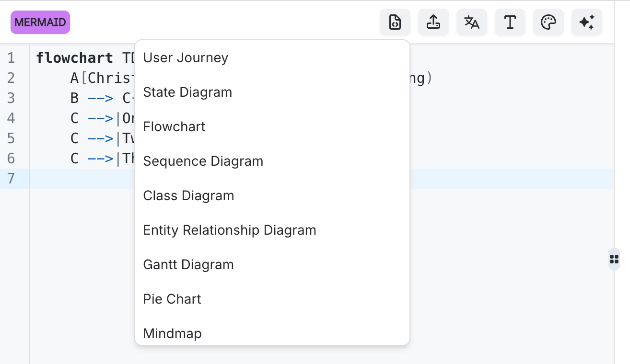Click the panel resize grip handle
Screen dimensions: 630x364
(x=614, y=259)
